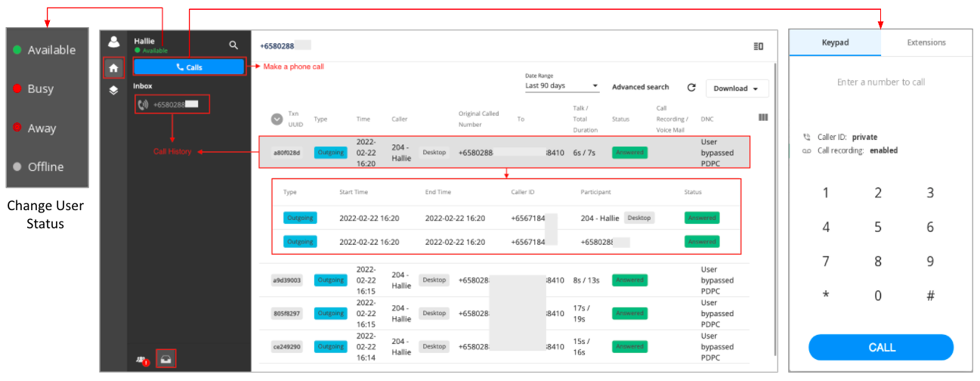
Task: Open inbox conversation +6580288
Action: (172, 104)
